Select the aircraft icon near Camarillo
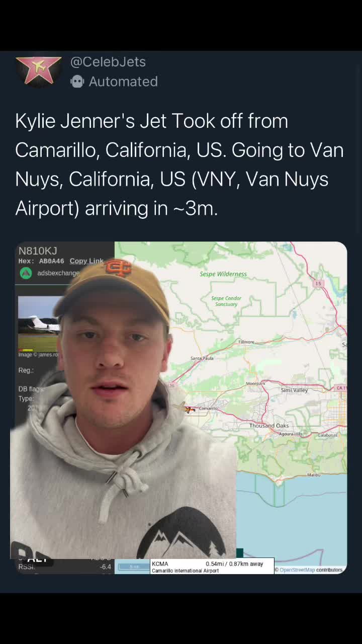The image size is (362, 644). pyautogui.click(x=189, y=410)
